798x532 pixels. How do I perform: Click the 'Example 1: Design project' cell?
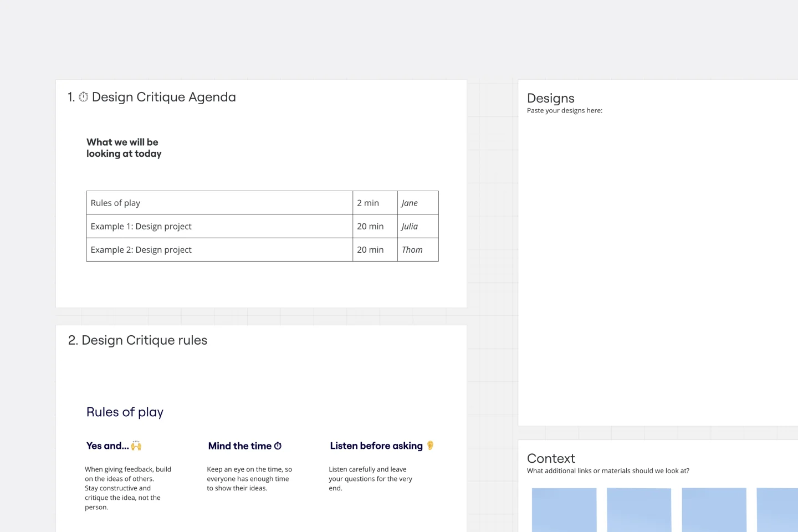tap(141, 226)
